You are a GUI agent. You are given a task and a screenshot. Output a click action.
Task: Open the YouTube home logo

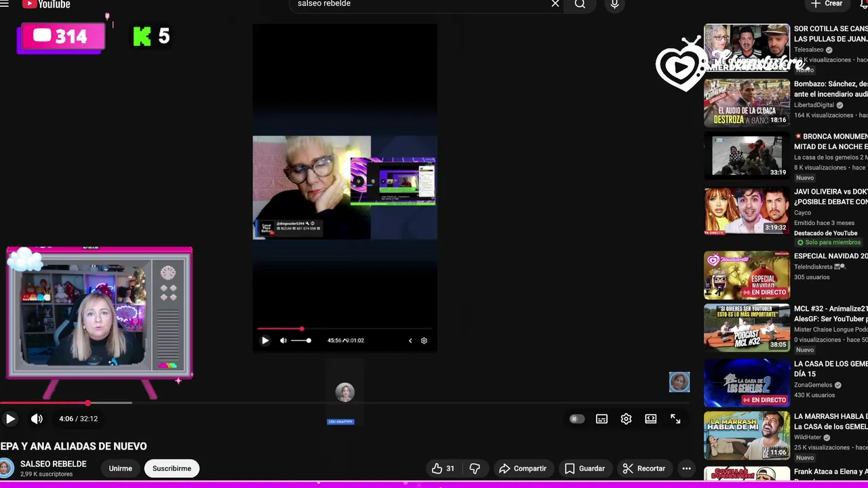(x=45, y=4)
